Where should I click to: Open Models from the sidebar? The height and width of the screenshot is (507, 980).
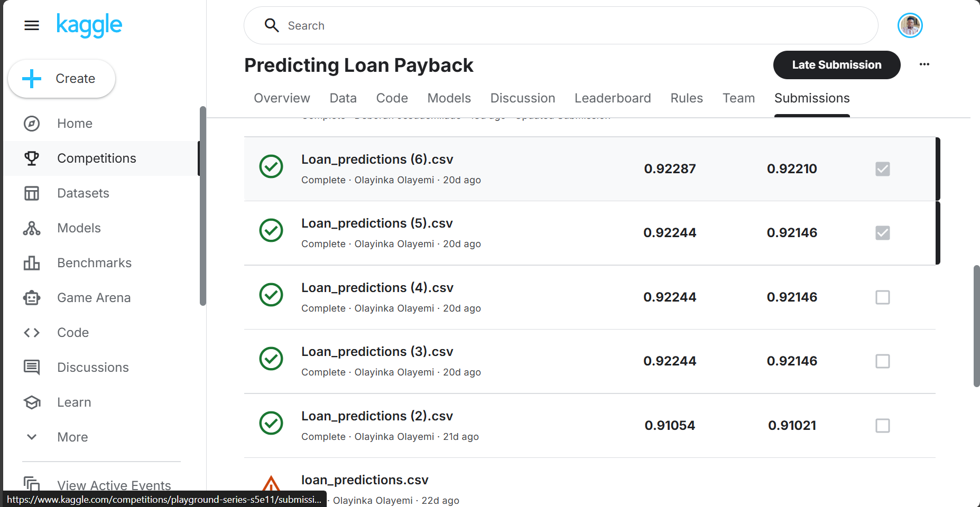[x=78, y=228]
